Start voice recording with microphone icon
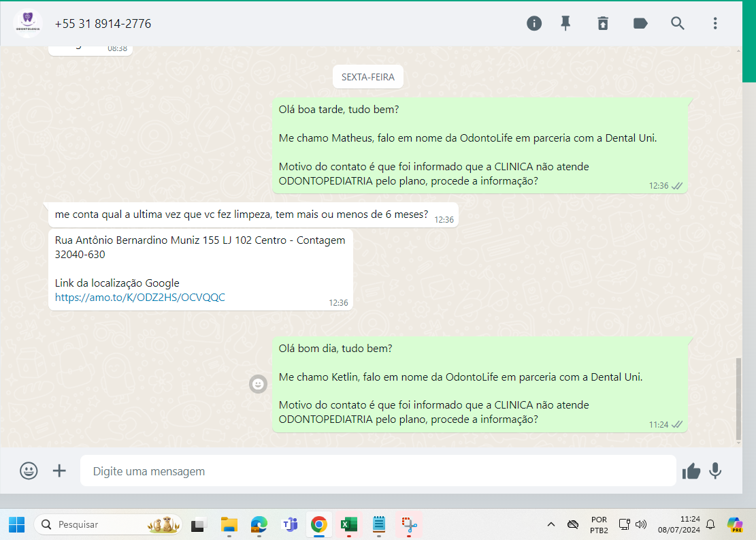The image size is (756, 540). 715,471
